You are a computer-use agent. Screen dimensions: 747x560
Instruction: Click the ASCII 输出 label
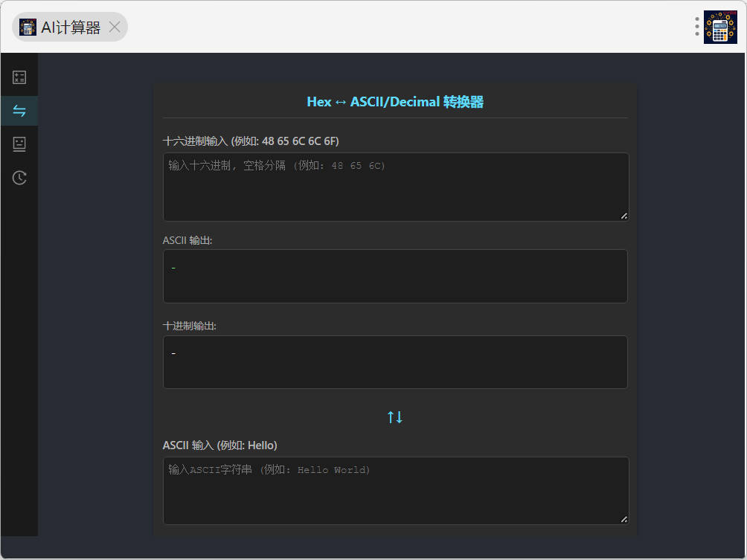coord(187,240)
